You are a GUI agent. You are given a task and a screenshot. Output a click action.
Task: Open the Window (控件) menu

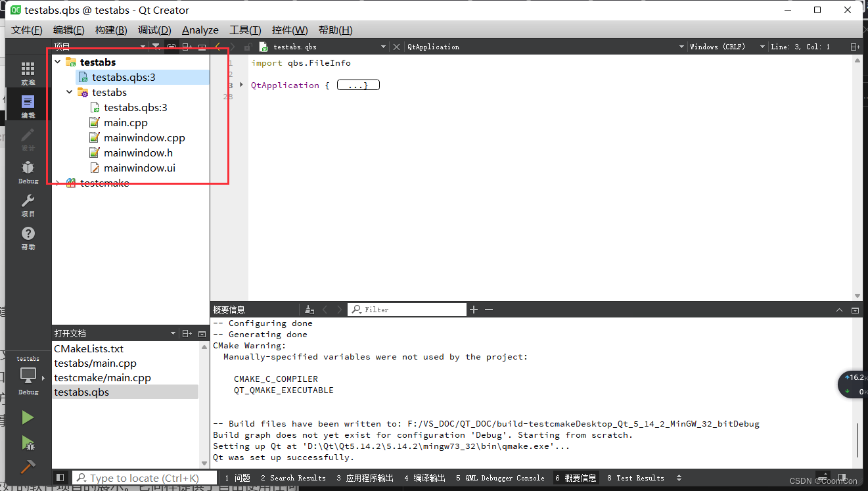pos(290,30)
